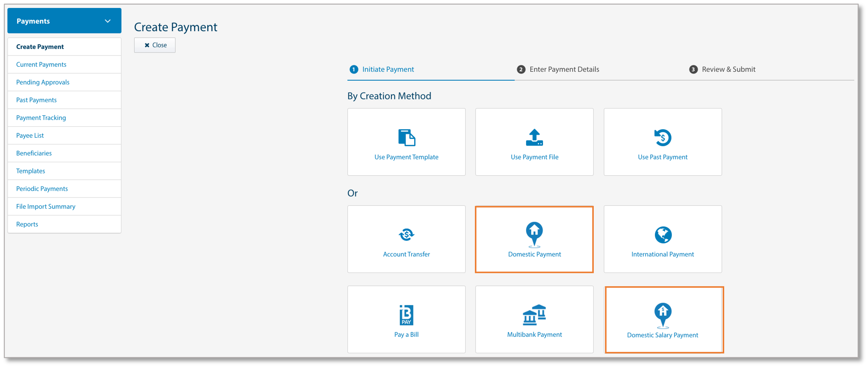Click the Account Transfer icon
The width and height of the screenshot is (868, 368).
406,235
